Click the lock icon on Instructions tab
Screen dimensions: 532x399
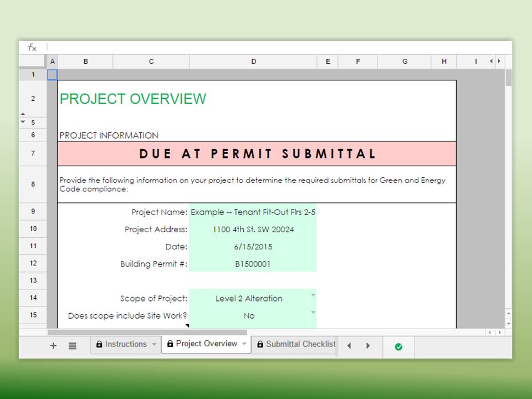[x=99, y=344]
